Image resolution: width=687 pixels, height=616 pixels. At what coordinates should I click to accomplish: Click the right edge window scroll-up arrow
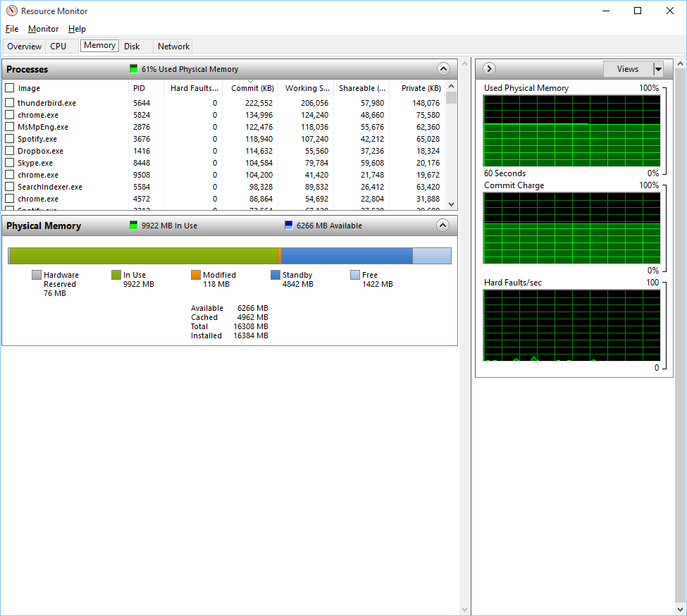pyautogui.click(x=680, y=63)
